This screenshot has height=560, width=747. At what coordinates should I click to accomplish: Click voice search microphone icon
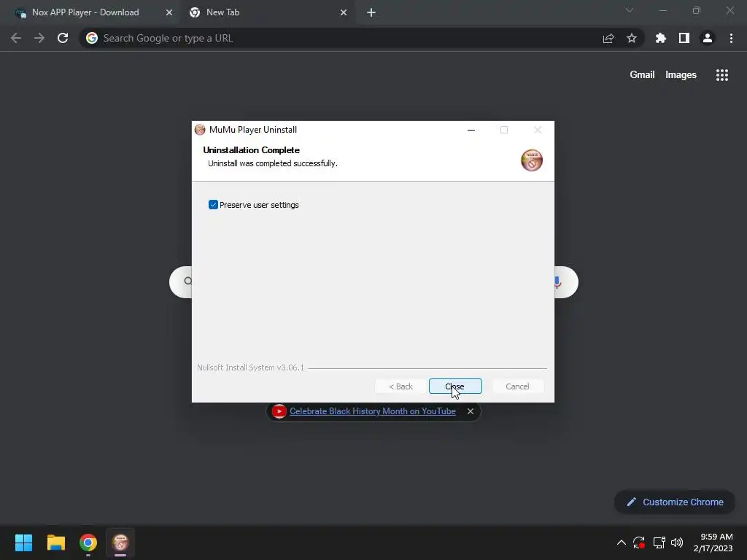pyautogui.click(x=558, y=282)
